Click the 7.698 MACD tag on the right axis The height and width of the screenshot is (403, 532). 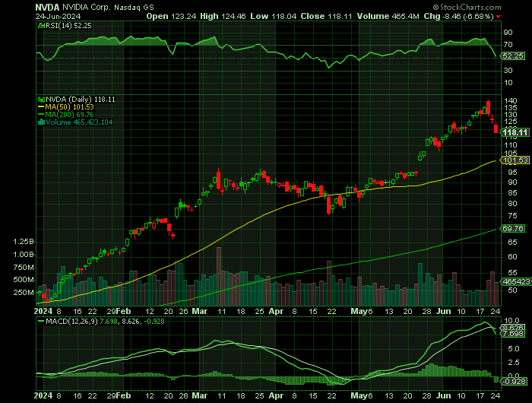pos(513,334)
